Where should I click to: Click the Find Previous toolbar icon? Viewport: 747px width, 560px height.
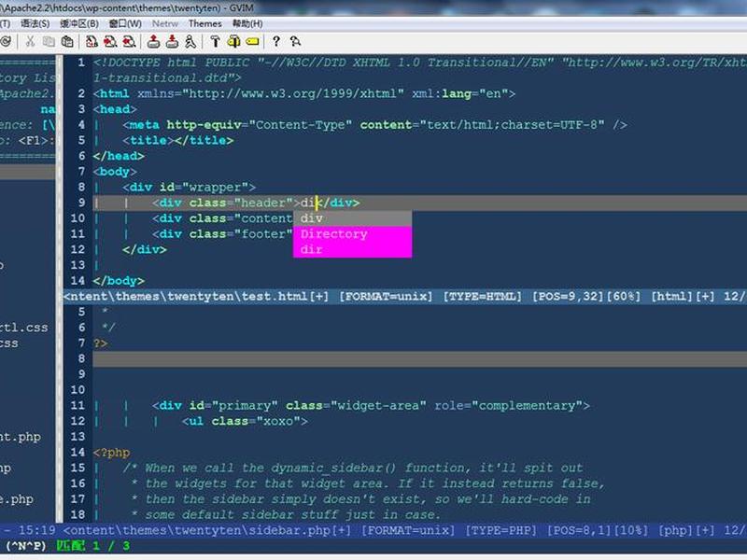point(129,42)
